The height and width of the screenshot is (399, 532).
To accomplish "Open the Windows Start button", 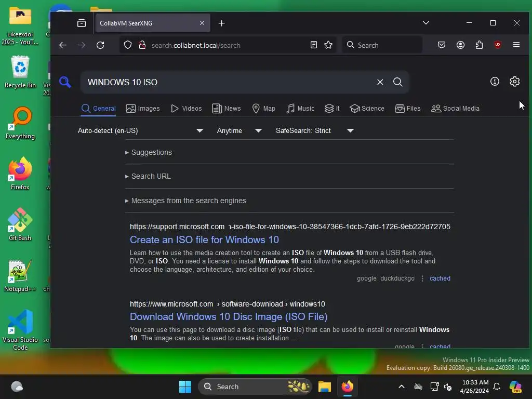I will (185, 387).
